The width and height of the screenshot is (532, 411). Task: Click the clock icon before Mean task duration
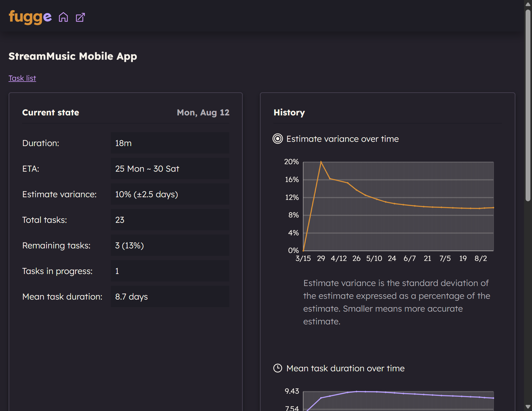point(277,368)
